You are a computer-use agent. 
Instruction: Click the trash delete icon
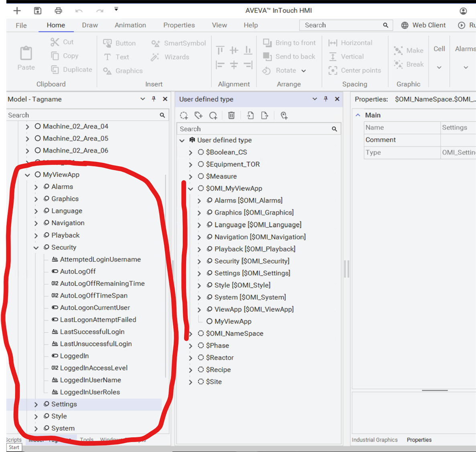(231, 115)
